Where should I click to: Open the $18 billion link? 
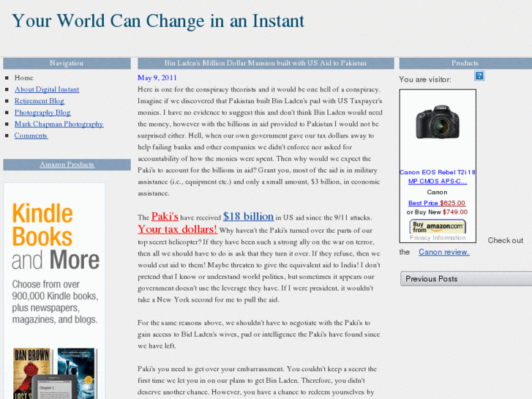click(248, 216)
